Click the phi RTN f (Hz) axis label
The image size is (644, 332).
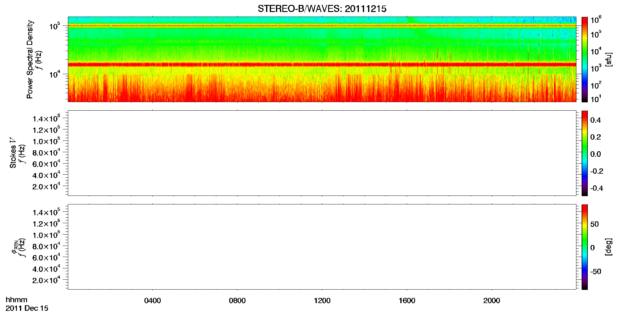[18, 247]
